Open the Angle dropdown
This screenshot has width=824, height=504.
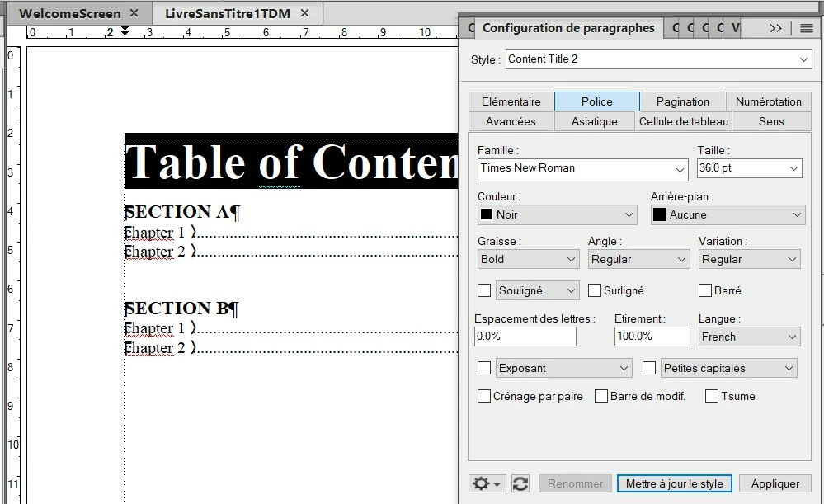click(x=638, y=260)
